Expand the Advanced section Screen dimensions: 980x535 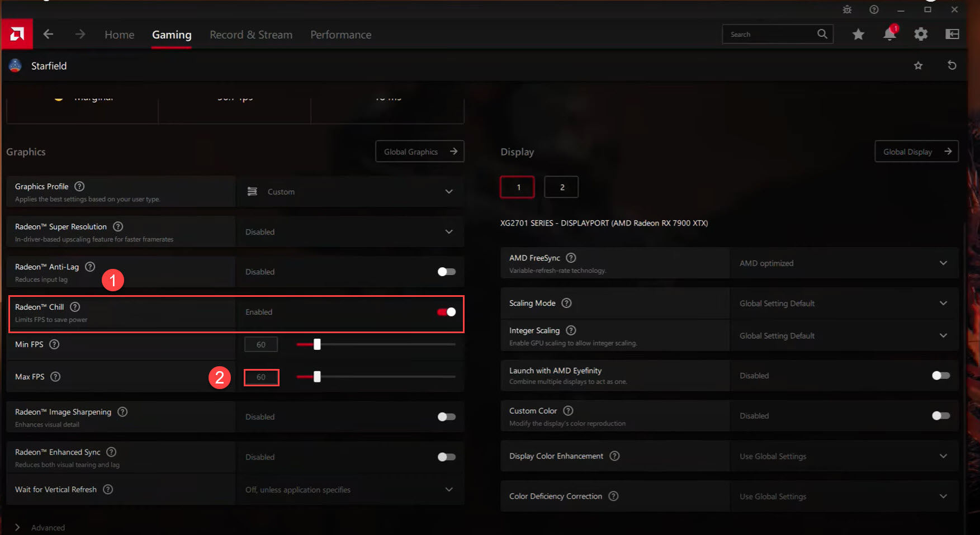18,527
